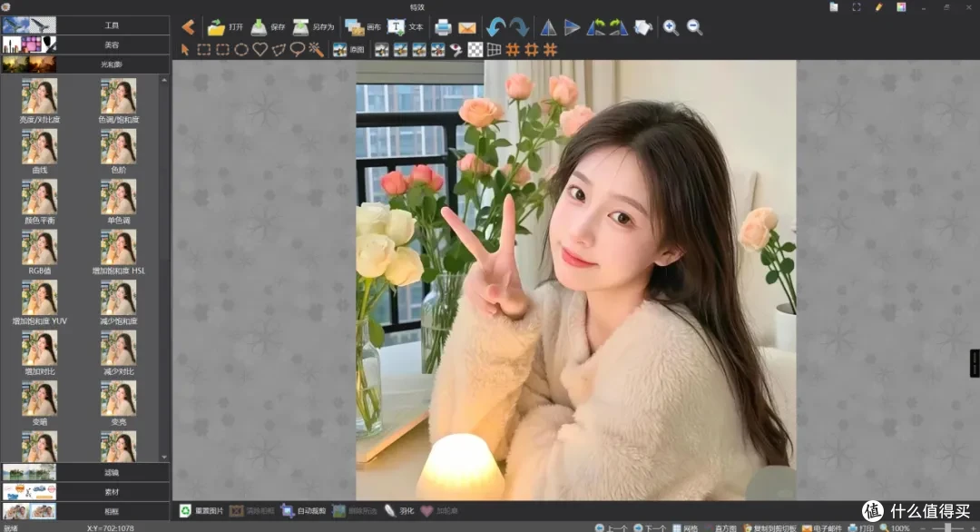
Task: Click the 自动裁剪 button
Action: click(304, 511)
